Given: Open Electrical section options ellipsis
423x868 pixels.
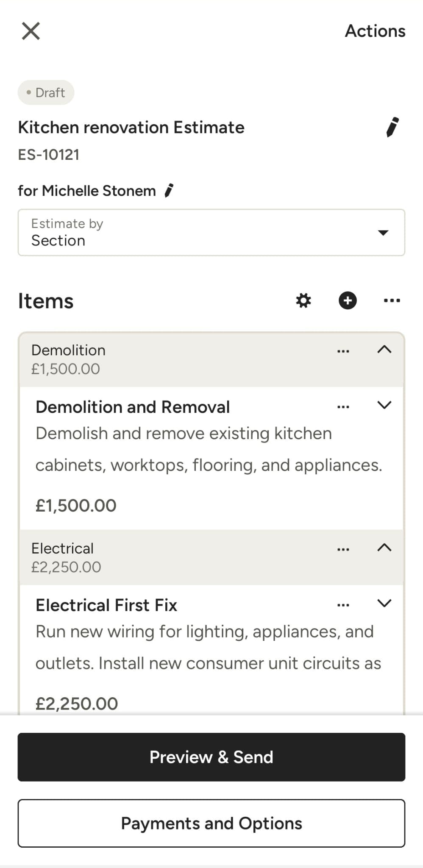Looking at the screenshot, I should click(343, 549).
